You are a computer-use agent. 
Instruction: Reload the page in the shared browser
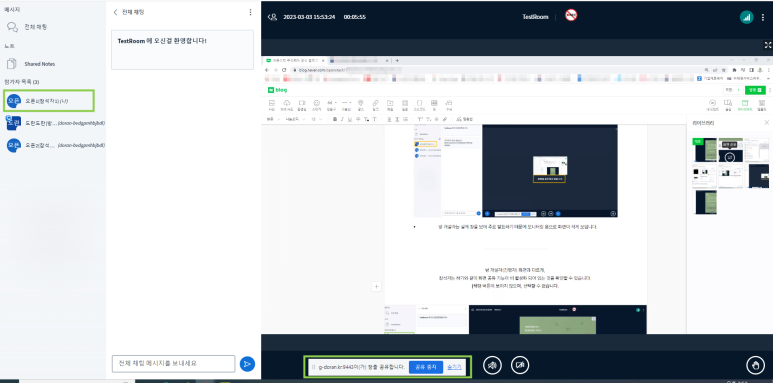pos(284,70)
